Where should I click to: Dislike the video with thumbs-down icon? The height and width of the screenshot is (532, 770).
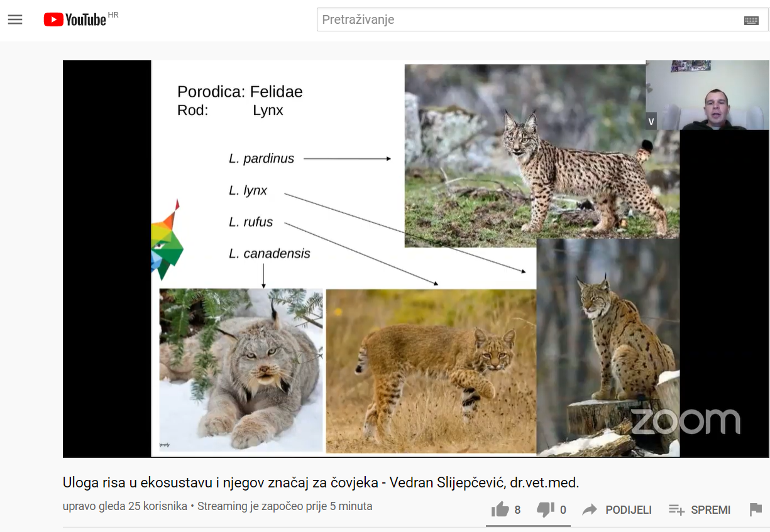tap(546, 509)
